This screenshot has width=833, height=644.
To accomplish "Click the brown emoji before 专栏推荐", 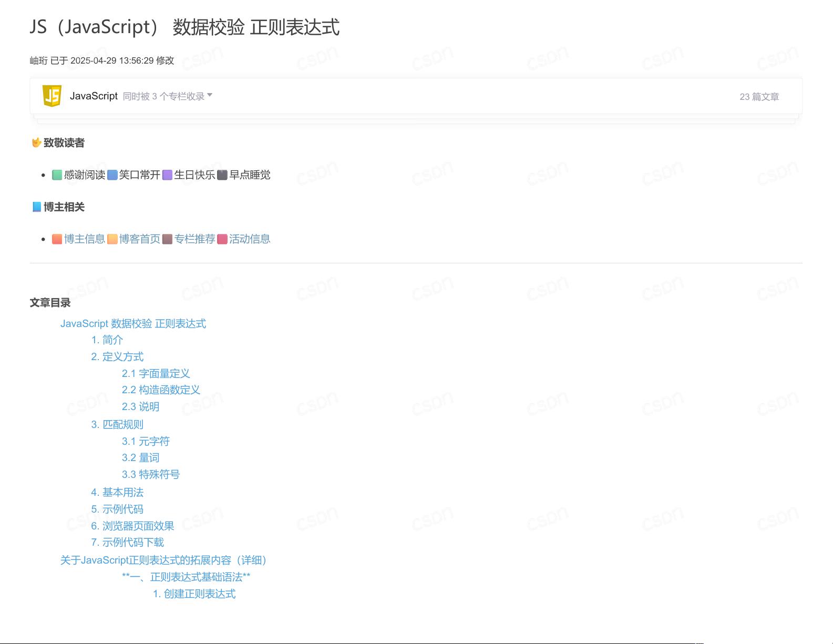I will click(x=167, y=239).
